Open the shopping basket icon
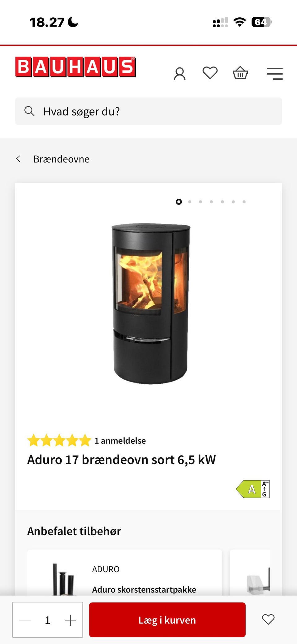The height and width of the screenshot is (644, 297). (x=240, y=73)
